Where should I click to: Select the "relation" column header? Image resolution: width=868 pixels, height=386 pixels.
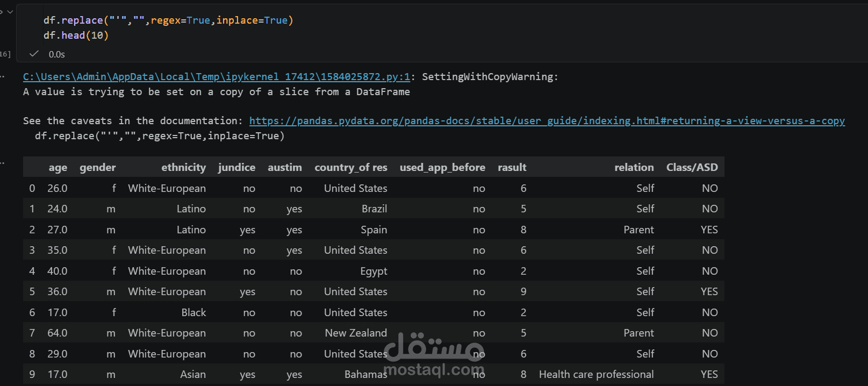point(634,167)
